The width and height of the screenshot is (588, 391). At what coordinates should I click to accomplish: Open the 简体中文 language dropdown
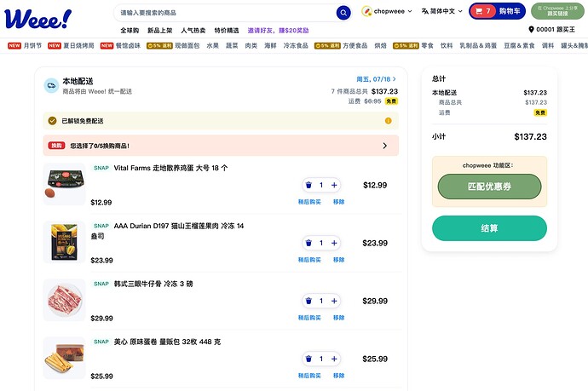pos(441,11)
